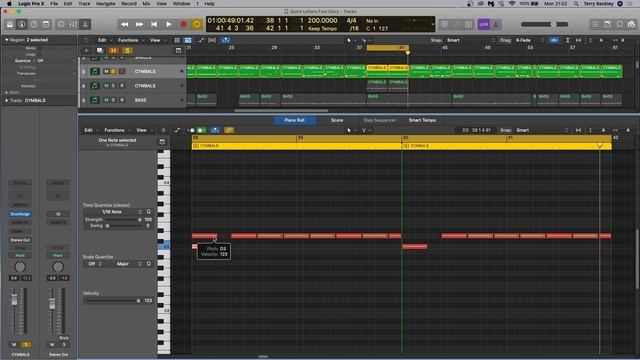
Task: Switch to the Step Sequencer tab
Action: pyautogui.click(x=379, y=120)
